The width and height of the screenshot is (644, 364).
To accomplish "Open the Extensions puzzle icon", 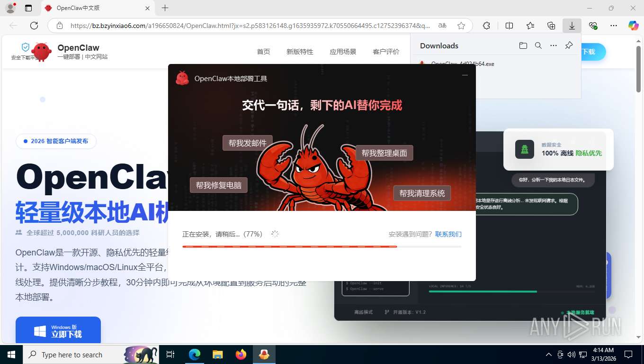I will point(486,26).
